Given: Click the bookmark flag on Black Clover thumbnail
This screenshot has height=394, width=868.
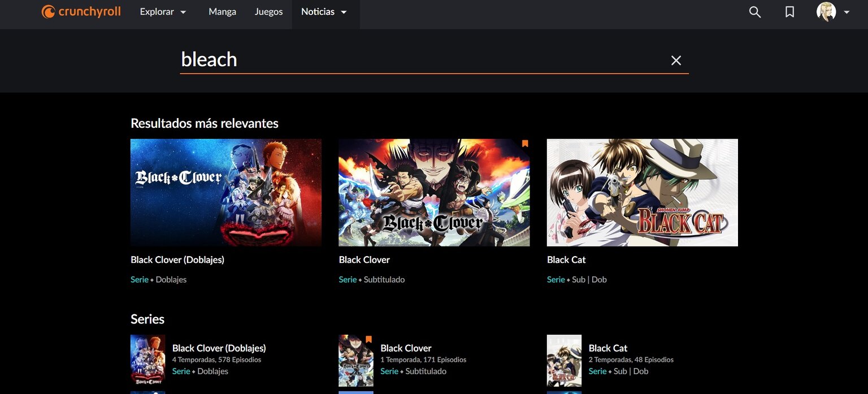Looking at the screenshot, I should point(524,144).
